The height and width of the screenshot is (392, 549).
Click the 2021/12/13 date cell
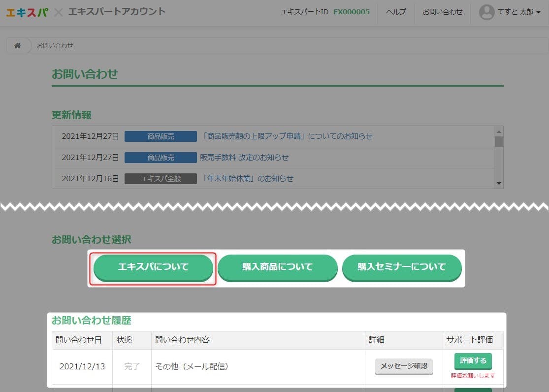coord(82,367)
